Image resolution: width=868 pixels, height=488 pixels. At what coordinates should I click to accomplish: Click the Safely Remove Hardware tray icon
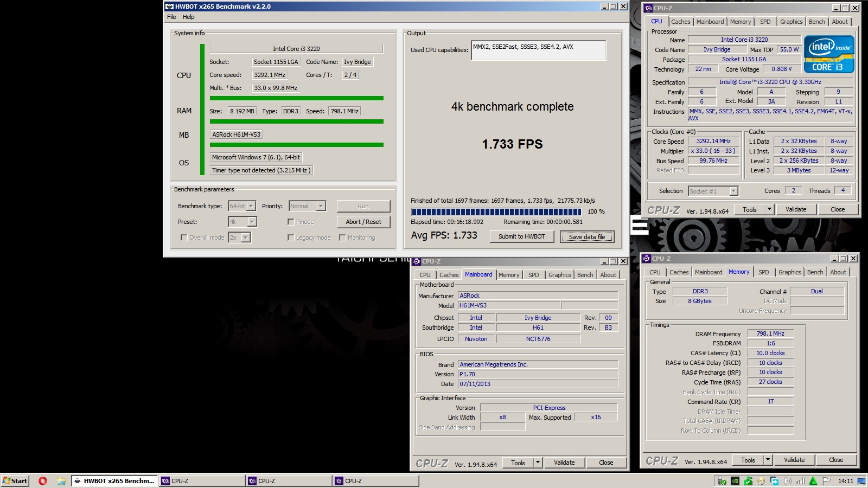pos(722,481)
